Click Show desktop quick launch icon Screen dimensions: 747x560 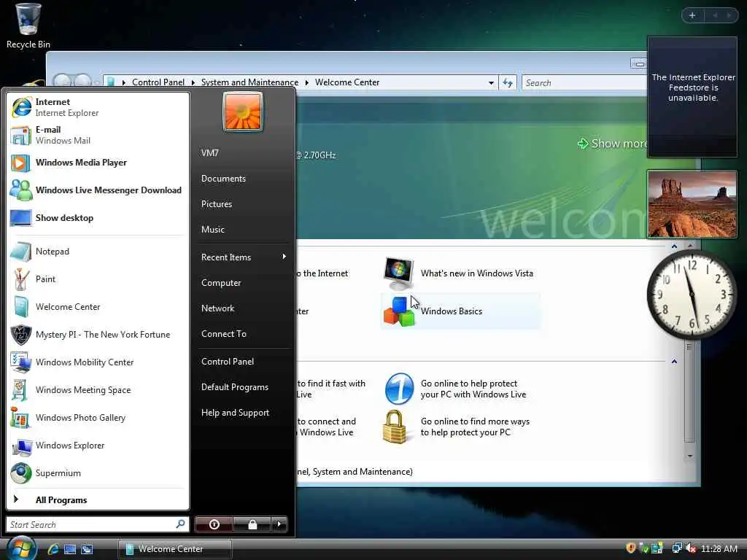coord(70,549)
